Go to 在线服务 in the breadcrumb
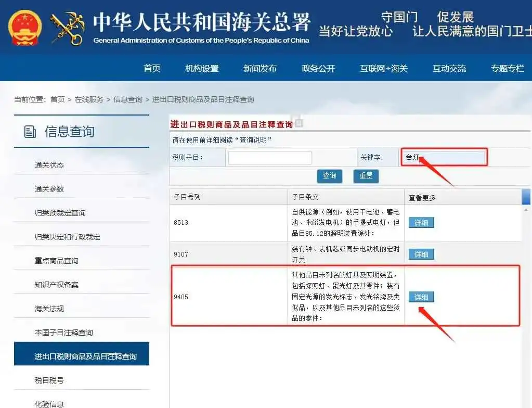The height and width of the screenshot is (408, 532). click(89, 99)
